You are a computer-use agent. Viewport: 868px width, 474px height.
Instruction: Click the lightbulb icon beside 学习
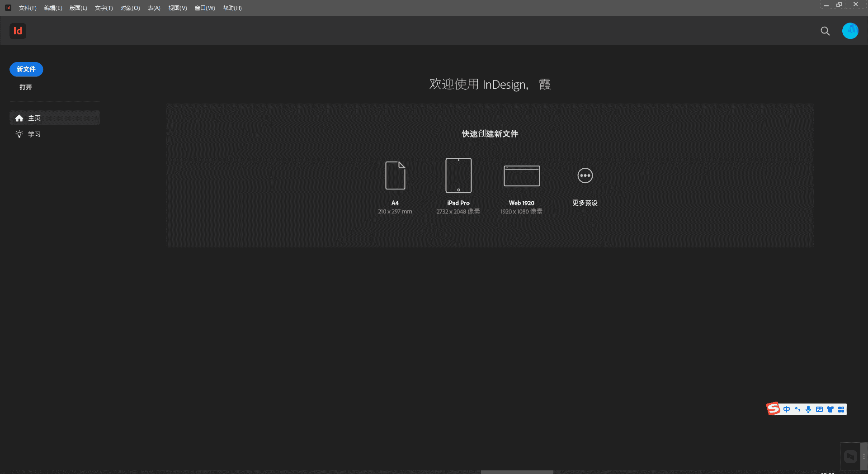pyautogui.click(x=19, y=134)
